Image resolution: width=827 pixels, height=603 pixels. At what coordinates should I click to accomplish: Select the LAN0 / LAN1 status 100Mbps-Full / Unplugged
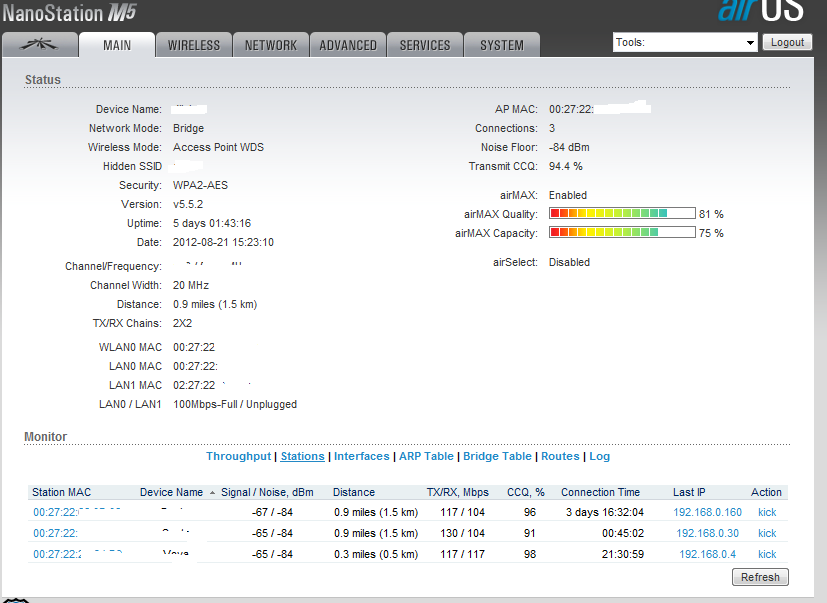[x=235, y=404]
